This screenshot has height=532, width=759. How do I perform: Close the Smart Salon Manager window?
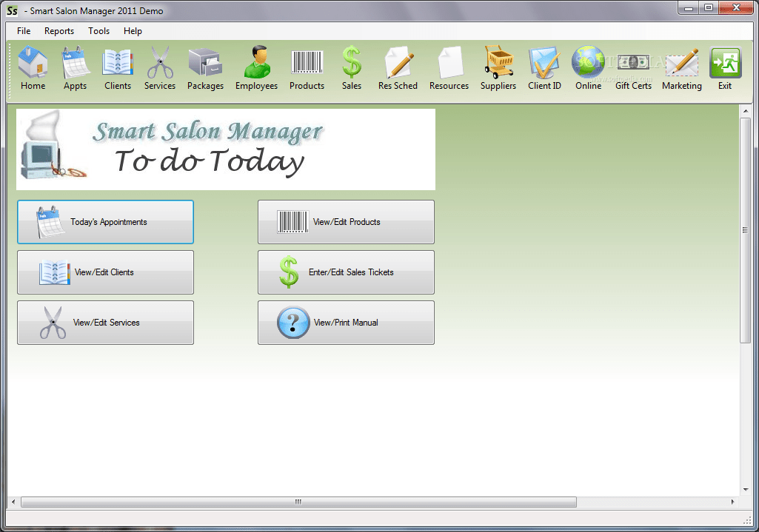pyautogui.click(x=736, y=8)
